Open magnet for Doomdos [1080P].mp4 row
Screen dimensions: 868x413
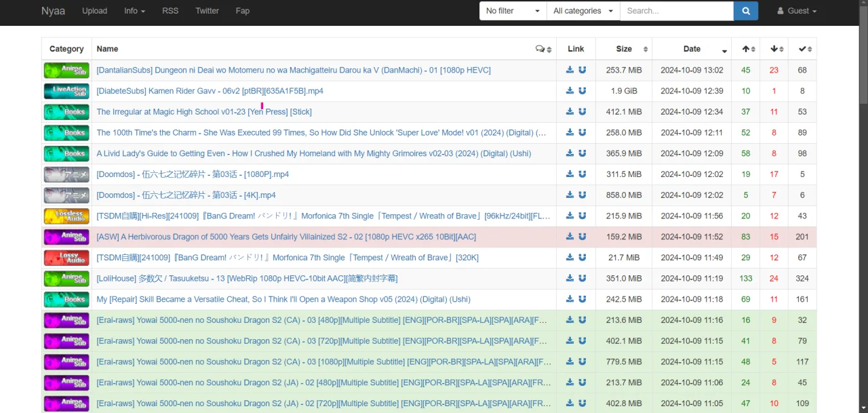(582, 174)
